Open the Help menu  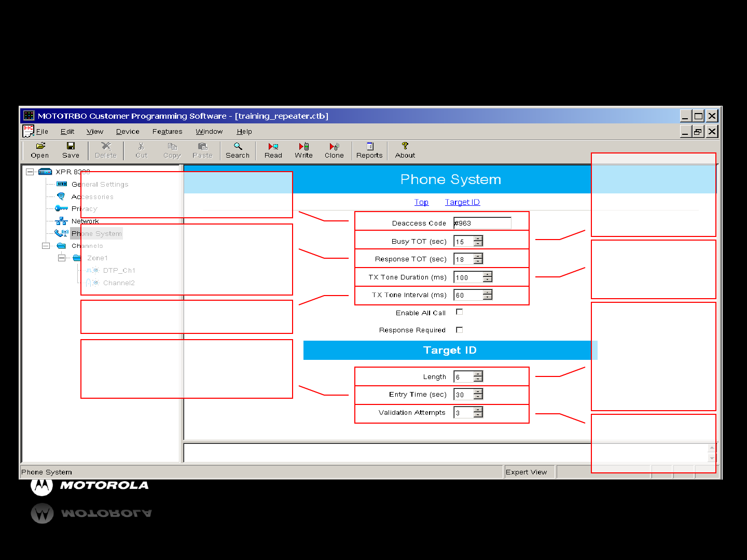point(244,132)
